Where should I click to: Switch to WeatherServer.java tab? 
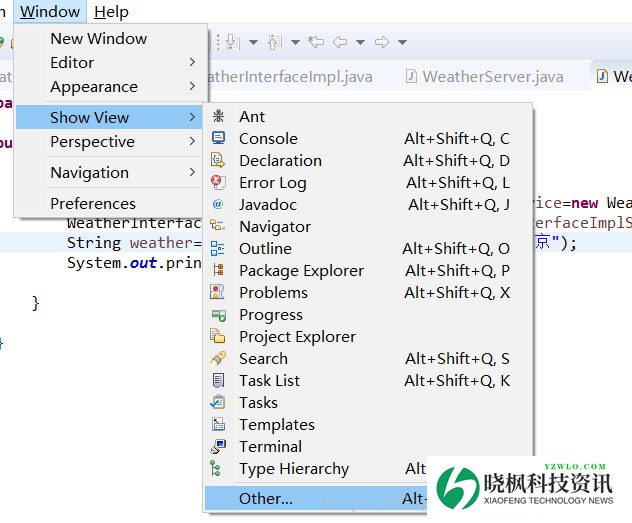492,76
